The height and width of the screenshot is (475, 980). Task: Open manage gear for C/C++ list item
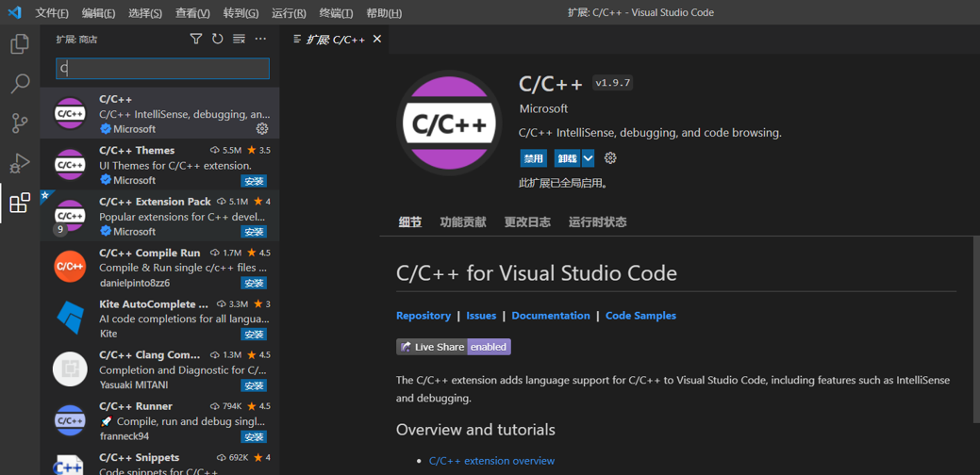(262, 128)
